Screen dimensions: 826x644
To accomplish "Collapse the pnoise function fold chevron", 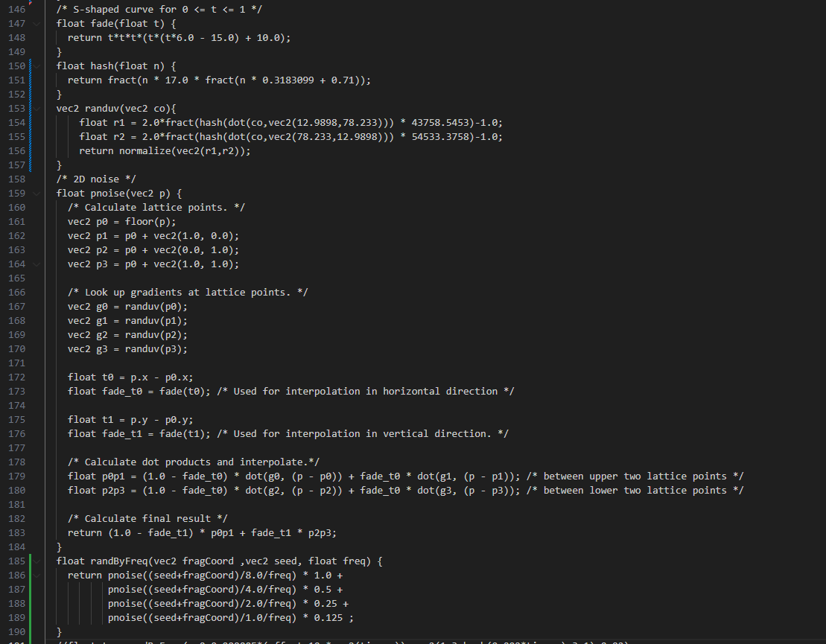I will point(38,194).
